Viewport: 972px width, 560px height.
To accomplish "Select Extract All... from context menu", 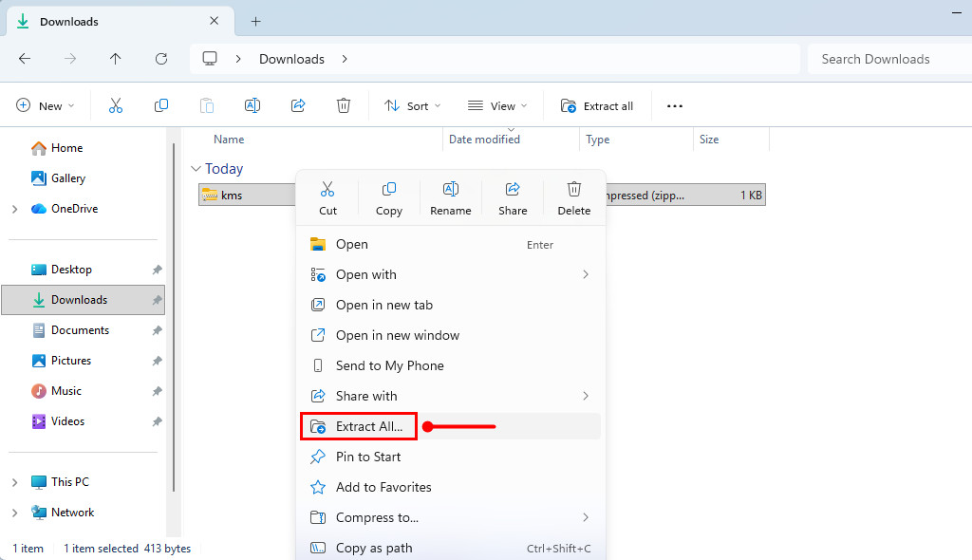I will point(369,426).
